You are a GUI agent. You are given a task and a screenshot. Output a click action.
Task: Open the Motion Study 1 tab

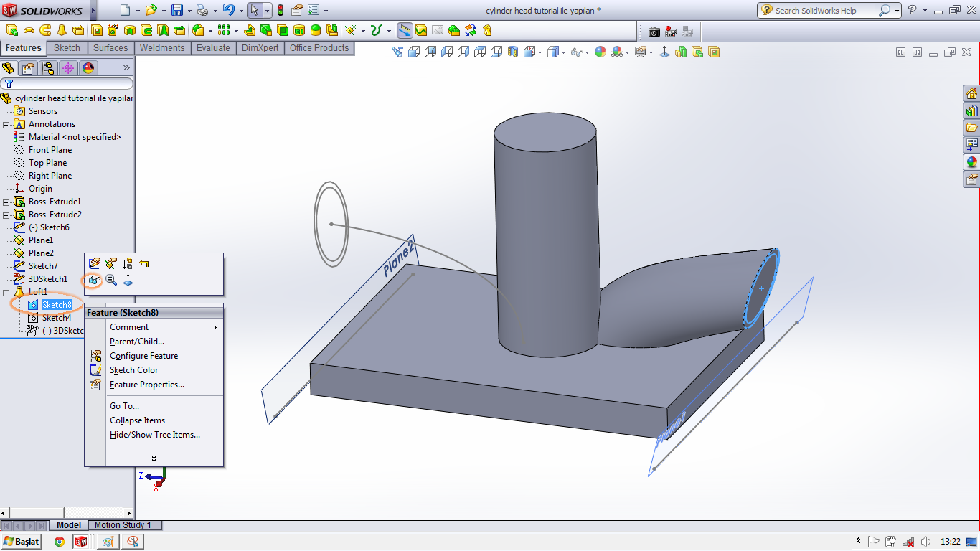[123, 525]
